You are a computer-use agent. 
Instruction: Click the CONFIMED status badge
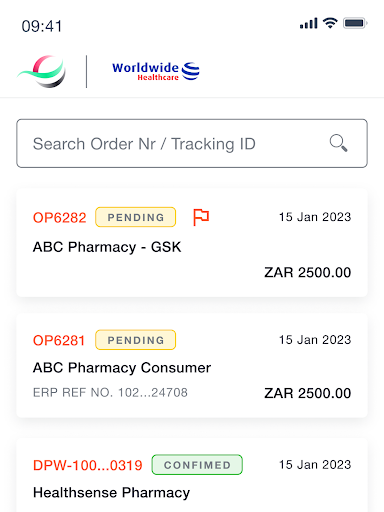click(197, 465)
